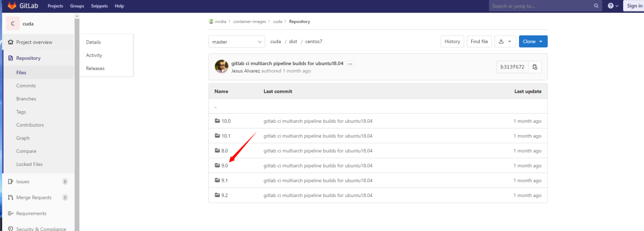Open the Groups menu in navbar

[76, 6]
